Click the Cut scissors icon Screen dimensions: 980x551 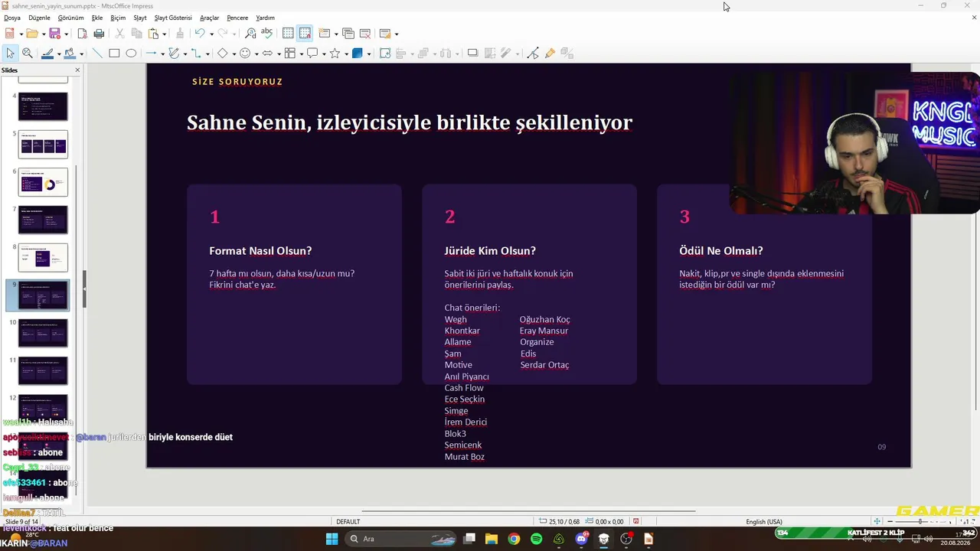[x=119, y=34]
